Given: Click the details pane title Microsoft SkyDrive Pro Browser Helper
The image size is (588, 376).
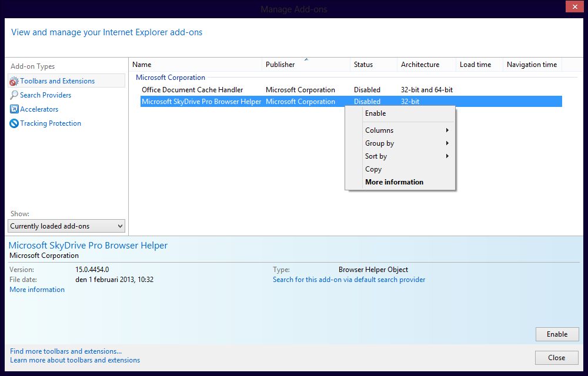Looking at the screenshot, I should tap(88, 246).
